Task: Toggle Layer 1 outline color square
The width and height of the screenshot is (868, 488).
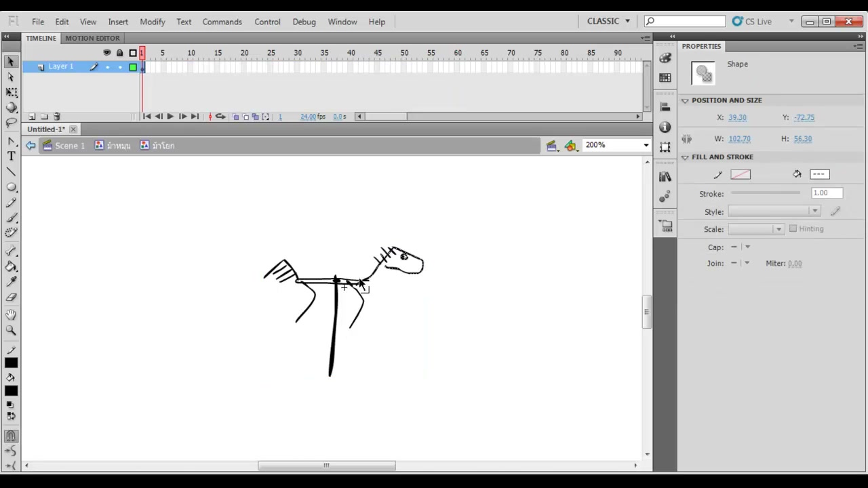Action: (133, 67)
